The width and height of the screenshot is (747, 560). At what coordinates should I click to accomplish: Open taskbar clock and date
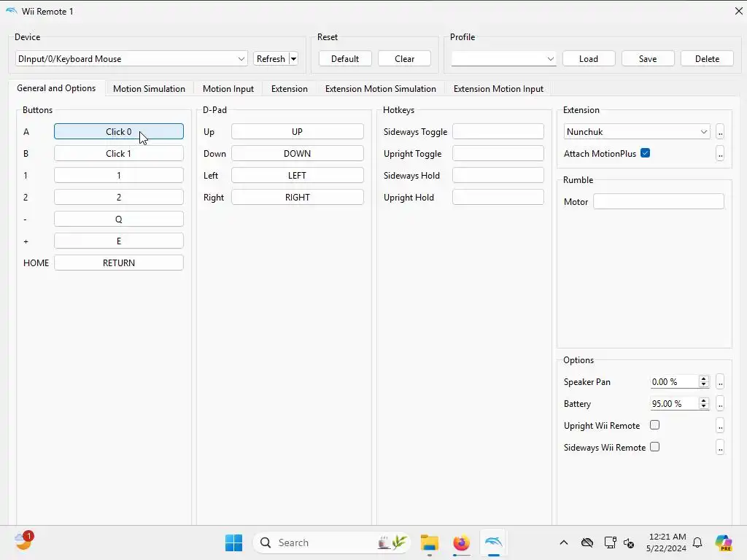(x=667, y=542)
